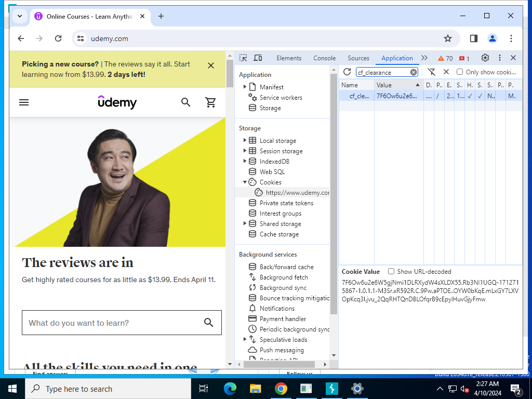The width and height of the screenshot is (532, 399).
Task: Expand the Local storage tree node
Action: pyautogui.click(x=245, y=141)
